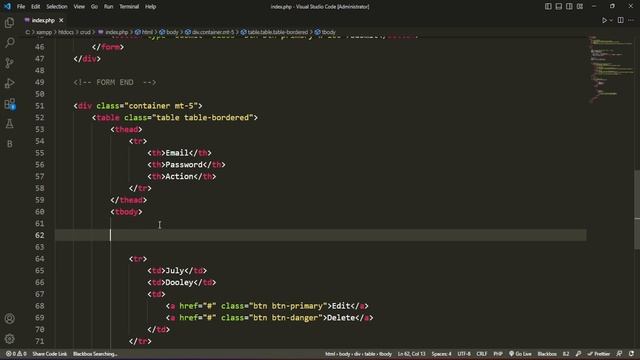Viewport: 640px width, 360px height.
Task: Open breadcrumb tbody dropdown
Action: 325,32
